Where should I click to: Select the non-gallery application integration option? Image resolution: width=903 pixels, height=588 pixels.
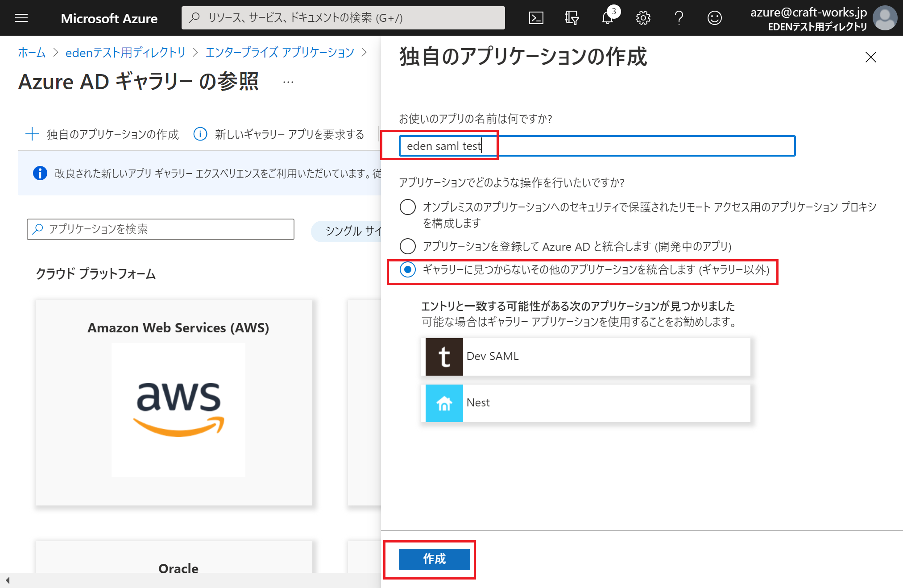coord(407,269)
